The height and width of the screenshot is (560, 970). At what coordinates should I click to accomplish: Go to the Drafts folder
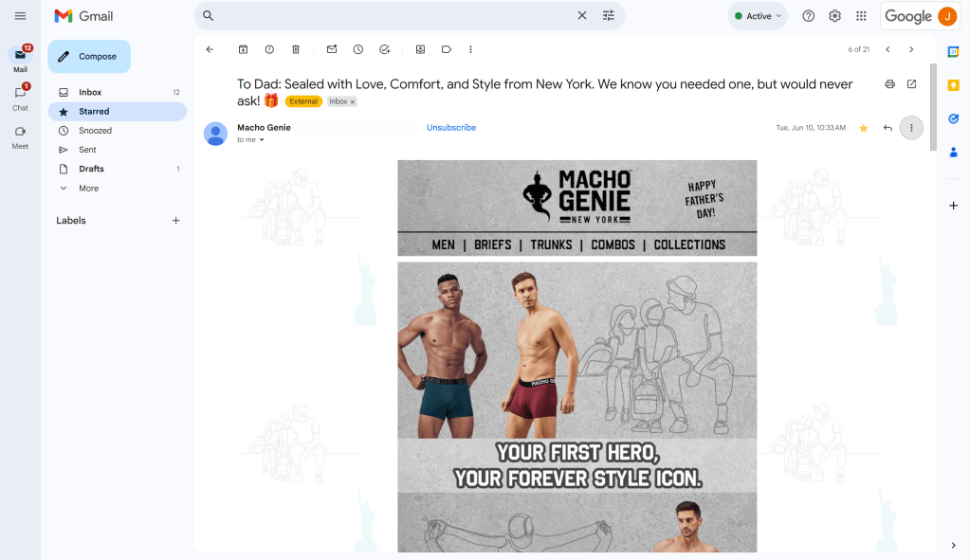click(x=91, y=169)
